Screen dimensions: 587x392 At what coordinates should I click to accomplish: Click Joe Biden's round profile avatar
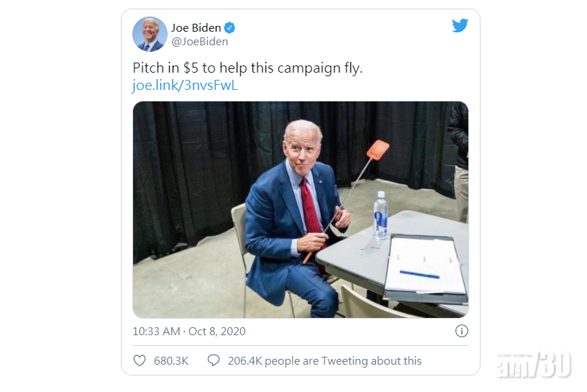[150, 34]
